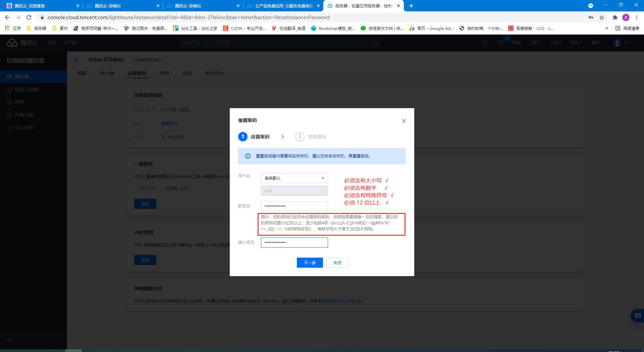Open CSDN - 专业开发 bookmark
Viewport: 644px width, 352px height.
point(245,29)
